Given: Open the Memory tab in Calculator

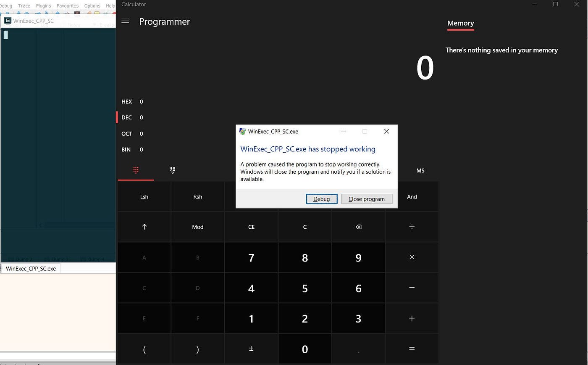Looking at the screenshot, I should [460, 23].
